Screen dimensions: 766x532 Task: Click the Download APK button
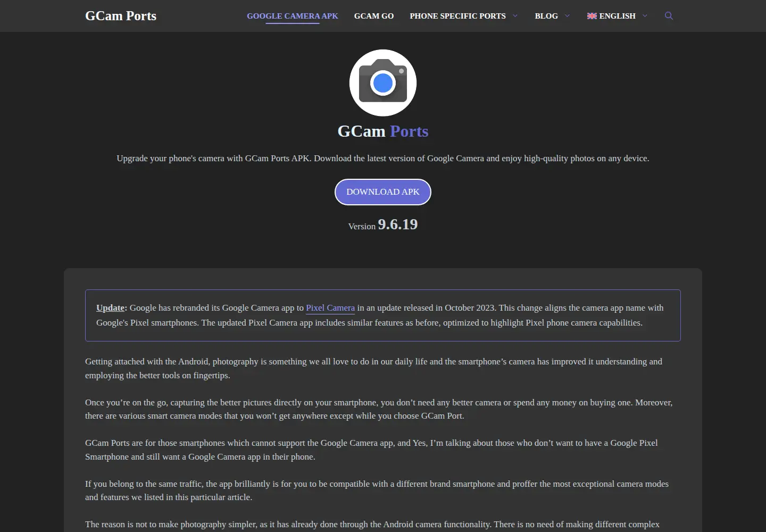[383, 192]
